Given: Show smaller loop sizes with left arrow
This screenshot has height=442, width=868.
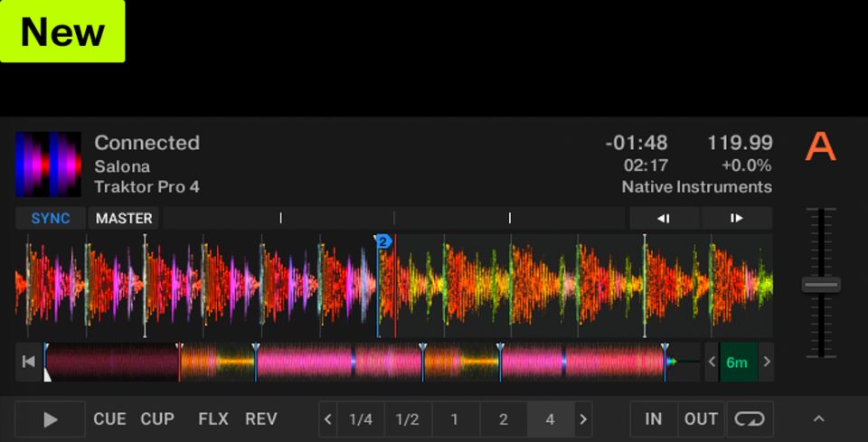Looking at the screenshot, I should [328, 419].
